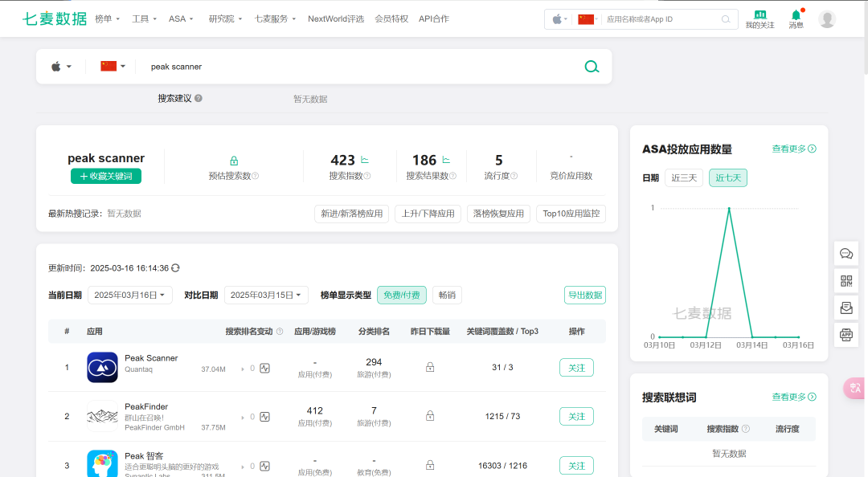Image resolution: width=868 pixels, height=477 pixels.
Task: Select the 近三天 date range
Action: pyautogui.click(x=684, y=177)
